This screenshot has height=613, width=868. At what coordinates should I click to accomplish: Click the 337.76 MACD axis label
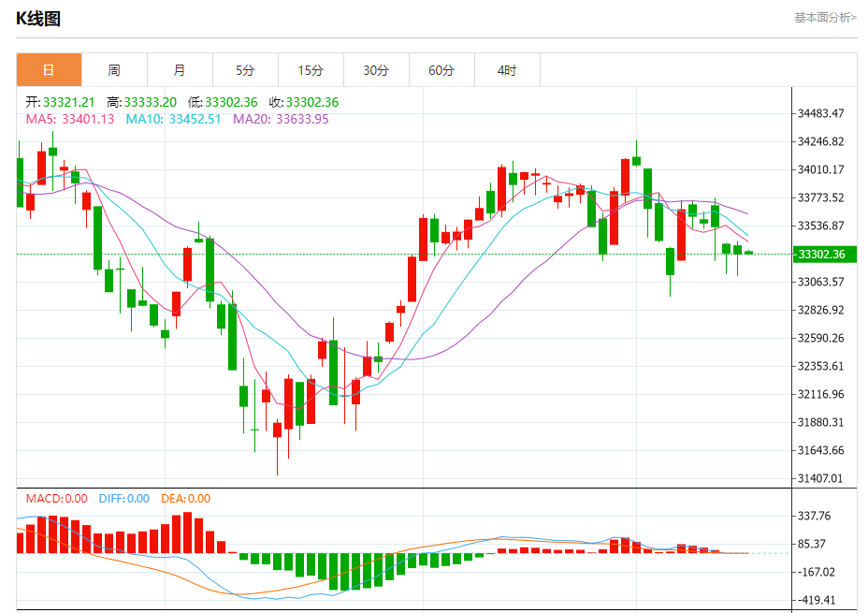coord(815,516)
